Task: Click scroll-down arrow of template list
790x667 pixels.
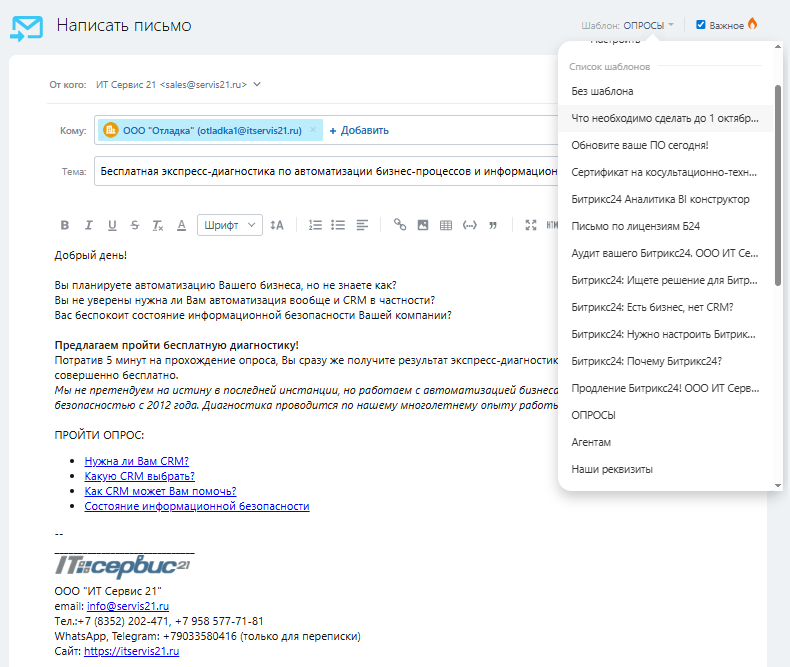Action: [x=778, y=486]
